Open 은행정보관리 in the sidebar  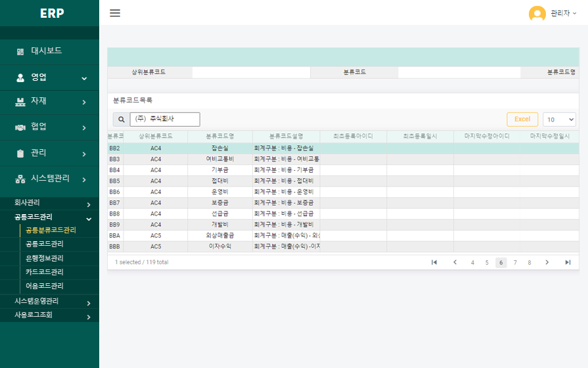coord(44,258)
